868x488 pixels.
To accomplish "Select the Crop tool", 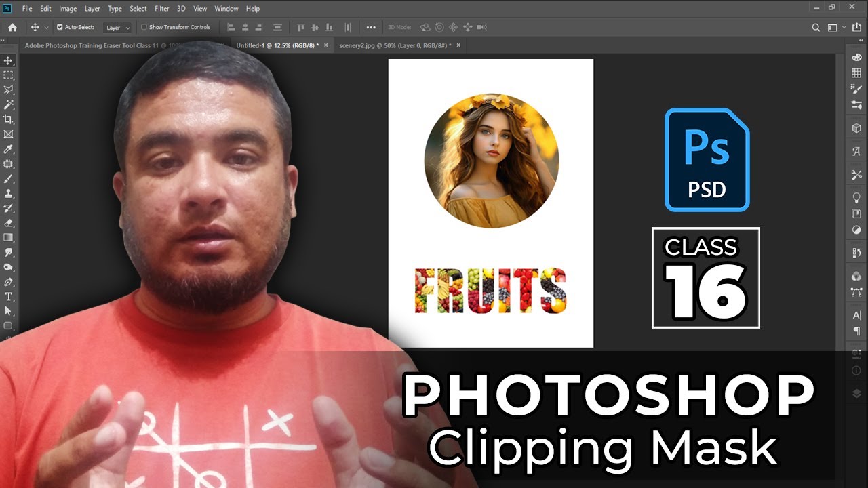I will [9, 119].
